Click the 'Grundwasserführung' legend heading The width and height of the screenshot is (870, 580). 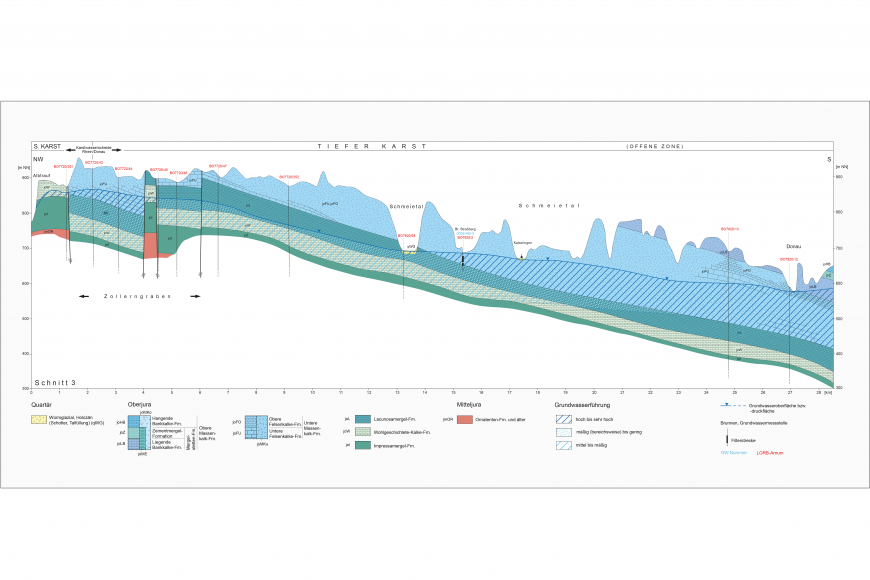coord(582,406)
